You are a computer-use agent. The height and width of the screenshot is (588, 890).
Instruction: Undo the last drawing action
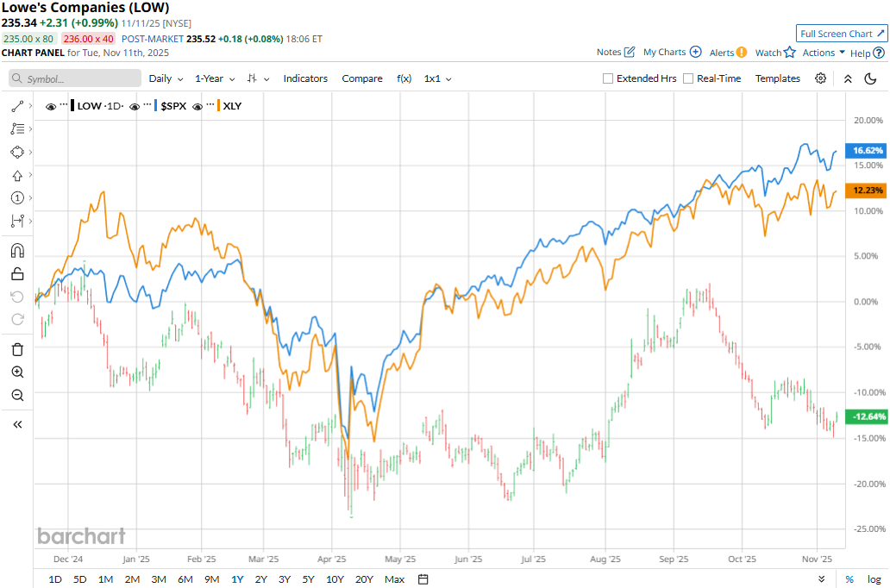pos(17,297)
